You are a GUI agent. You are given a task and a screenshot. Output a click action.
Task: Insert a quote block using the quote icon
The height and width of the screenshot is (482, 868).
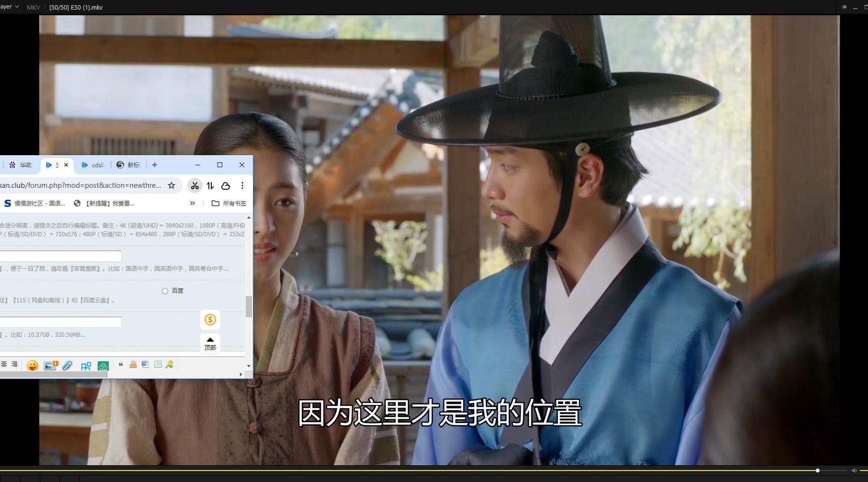coord(121,365)
